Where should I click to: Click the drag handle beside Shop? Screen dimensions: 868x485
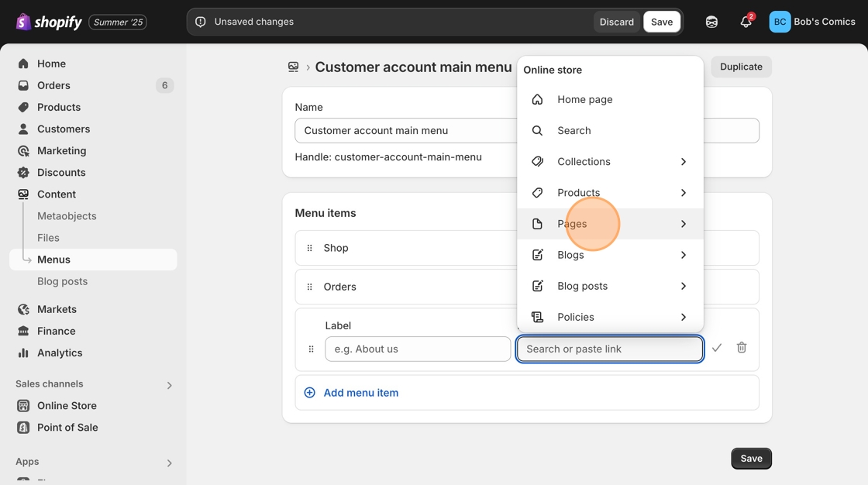[x=310, y=248]
